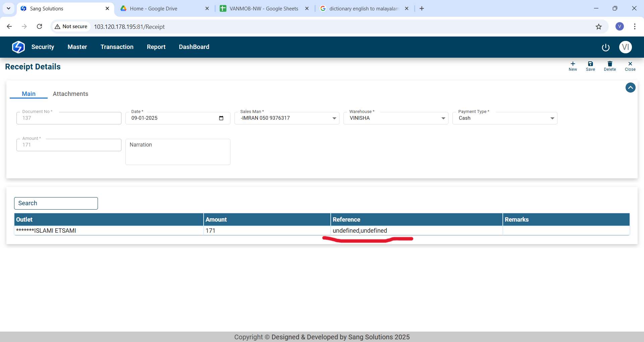
Task: Switch to the Attachments tab
Action: (x=70, y=94)
